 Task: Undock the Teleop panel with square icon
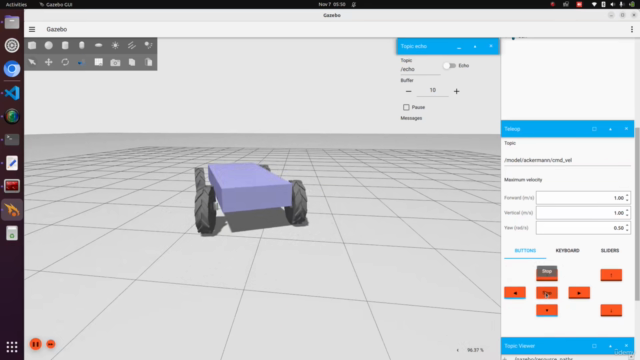(594, 129)
